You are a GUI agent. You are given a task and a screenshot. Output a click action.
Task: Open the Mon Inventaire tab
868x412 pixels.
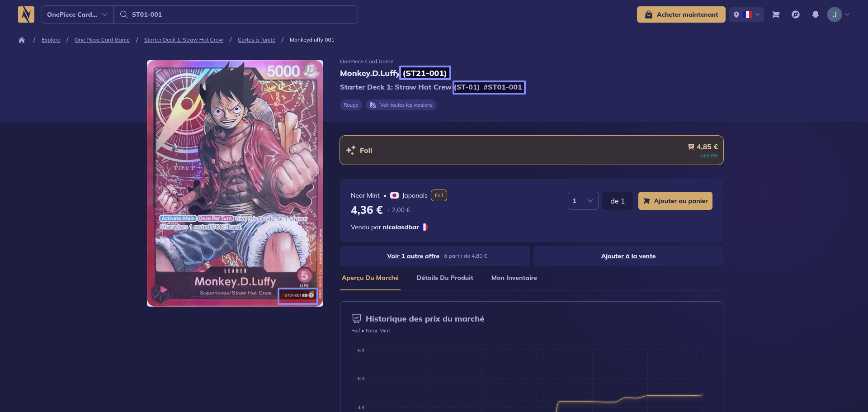point(514,278)
